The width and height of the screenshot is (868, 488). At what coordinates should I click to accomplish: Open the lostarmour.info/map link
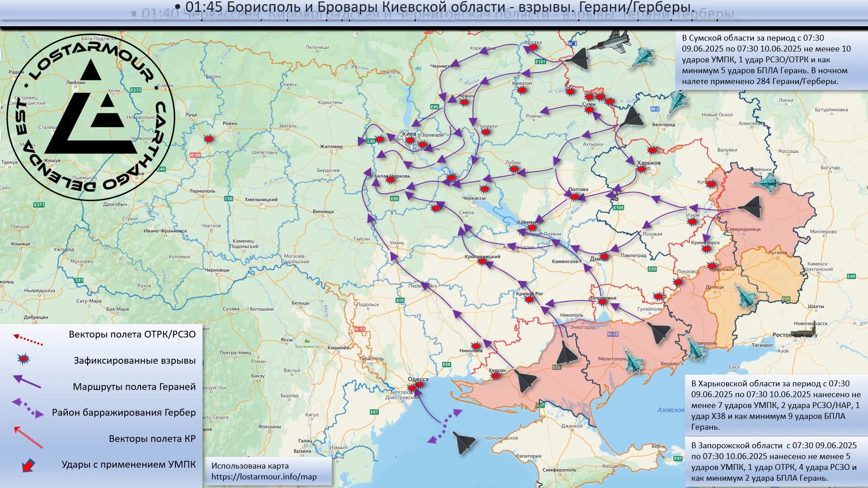[264, 477]
